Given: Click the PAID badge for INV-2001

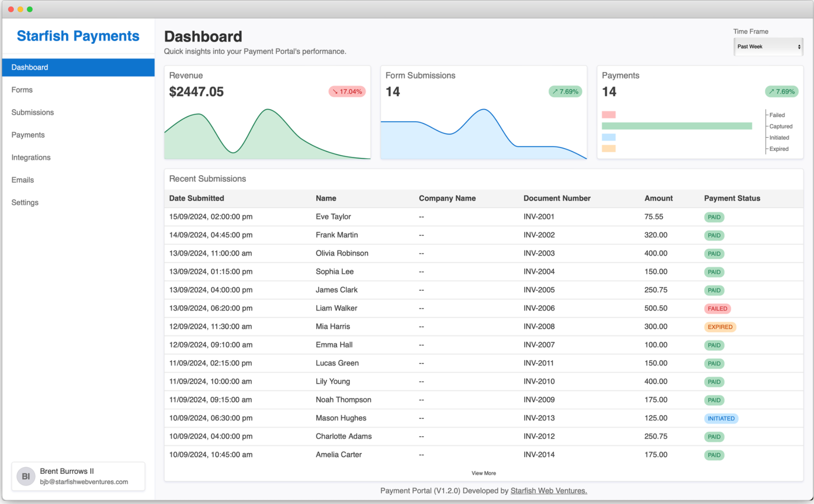Looking at the screenshot, I should 714,217.
